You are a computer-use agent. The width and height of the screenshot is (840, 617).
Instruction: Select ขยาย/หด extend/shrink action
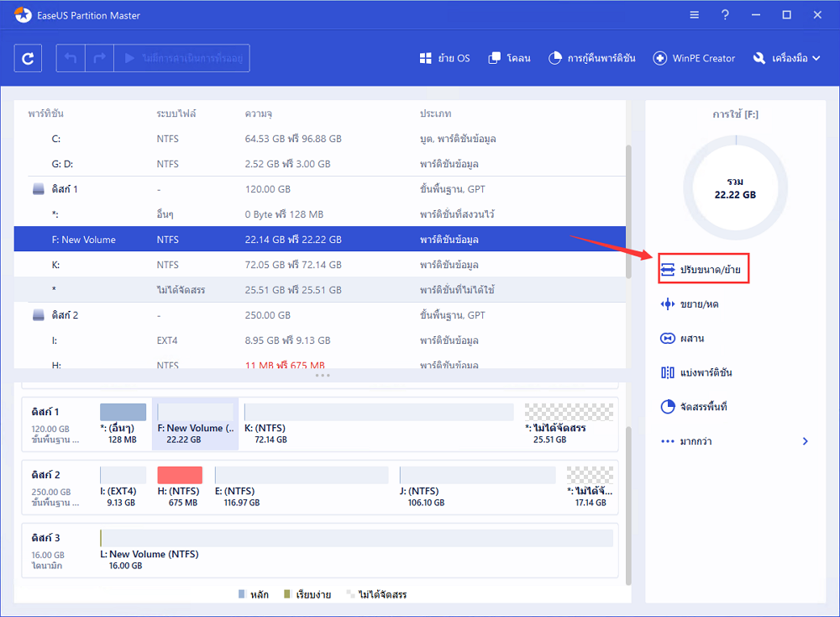pyautogui.click(x=690, y=304)
